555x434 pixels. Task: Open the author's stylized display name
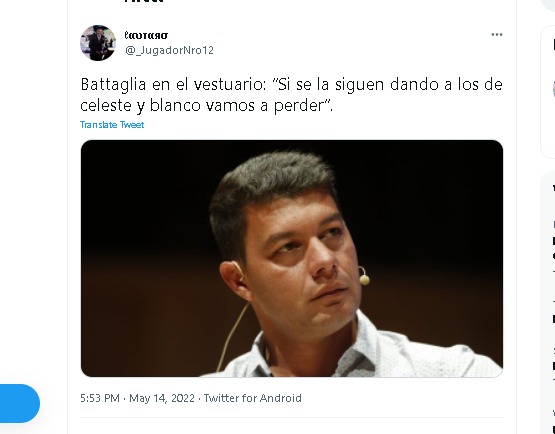point(146,35)
